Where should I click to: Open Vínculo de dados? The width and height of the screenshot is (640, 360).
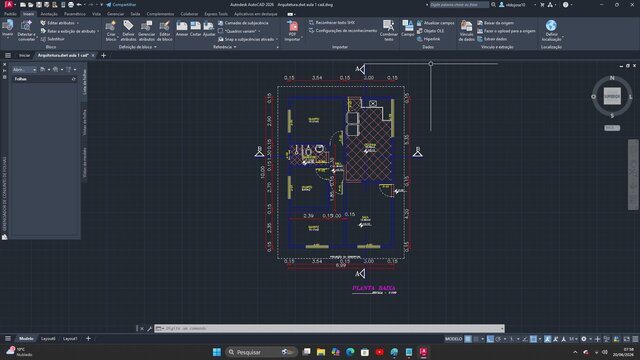(x=466, y=31)
